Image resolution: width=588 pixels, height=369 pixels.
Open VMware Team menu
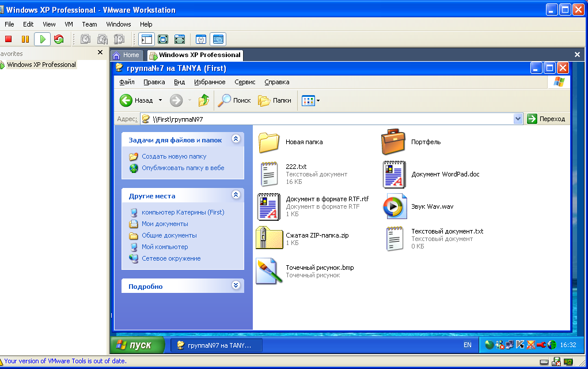point(89,24)
